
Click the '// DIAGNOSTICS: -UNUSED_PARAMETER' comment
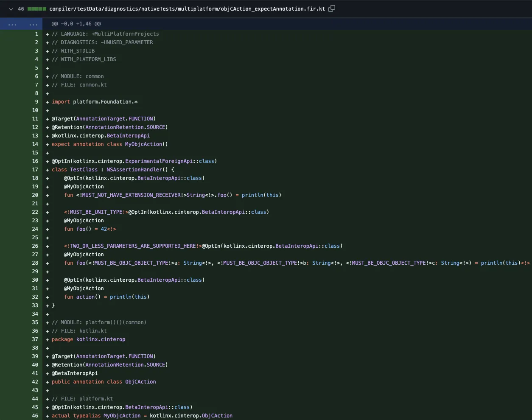click(x=102, y=42)
